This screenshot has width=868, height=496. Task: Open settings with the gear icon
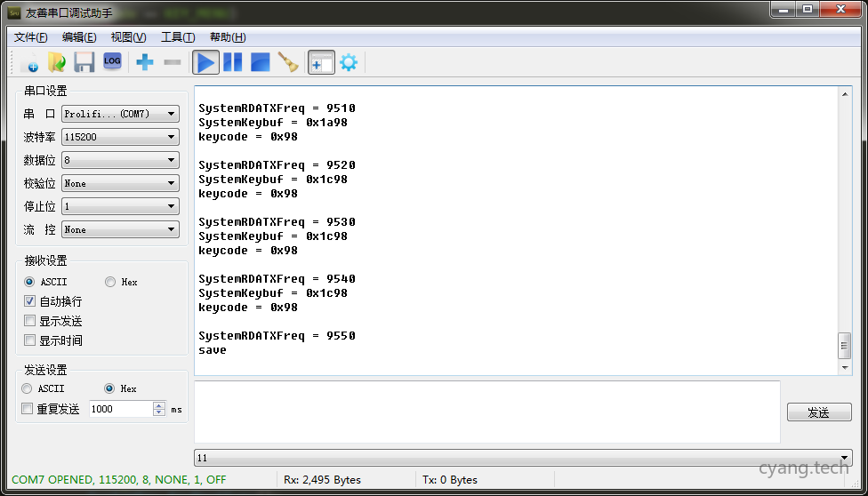[349, 62]
